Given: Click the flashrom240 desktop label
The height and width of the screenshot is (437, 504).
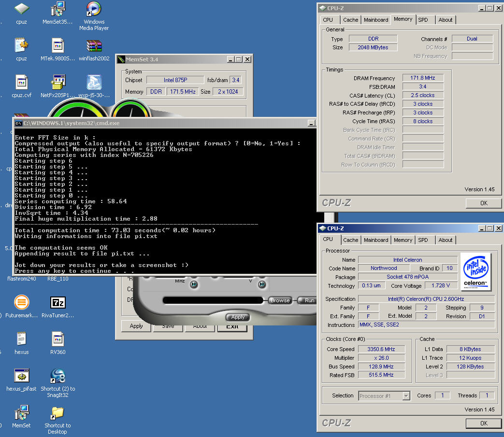Looking at the screenshot, I should click(x=22, y=279).
